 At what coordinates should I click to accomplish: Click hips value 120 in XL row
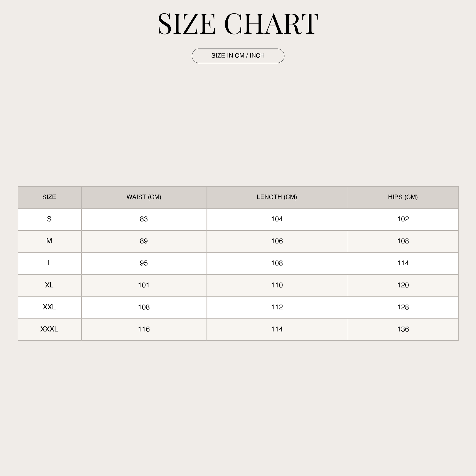point(403,285)
